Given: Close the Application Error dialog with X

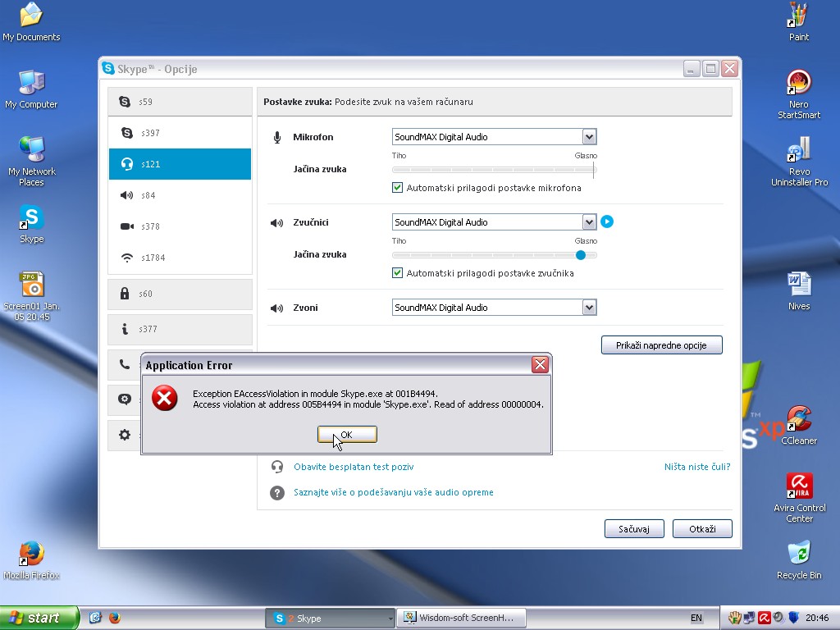Looking at the screenshot, I should pos(540,365).
